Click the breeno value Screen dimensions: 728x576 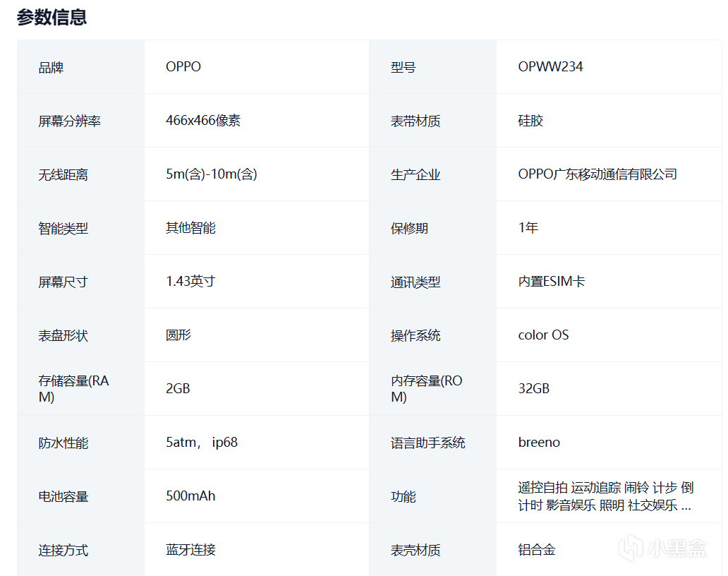[539, 442]
